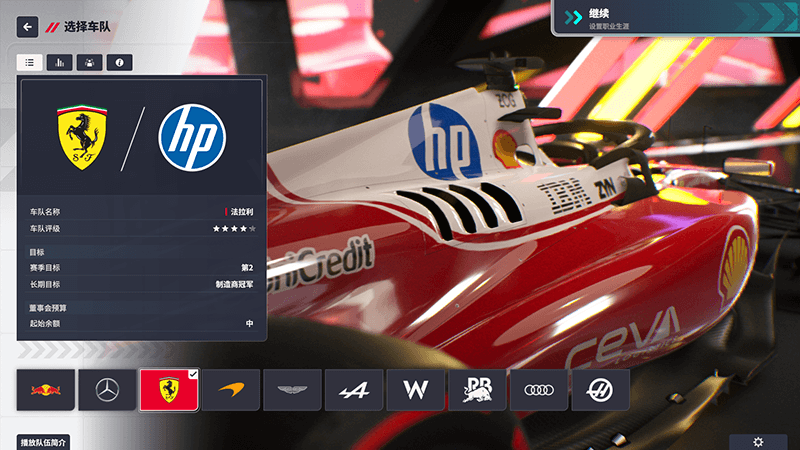
Task: Click the 车队名称 法拉利 row
Action: pyautogui.click(x=142, y=212)
